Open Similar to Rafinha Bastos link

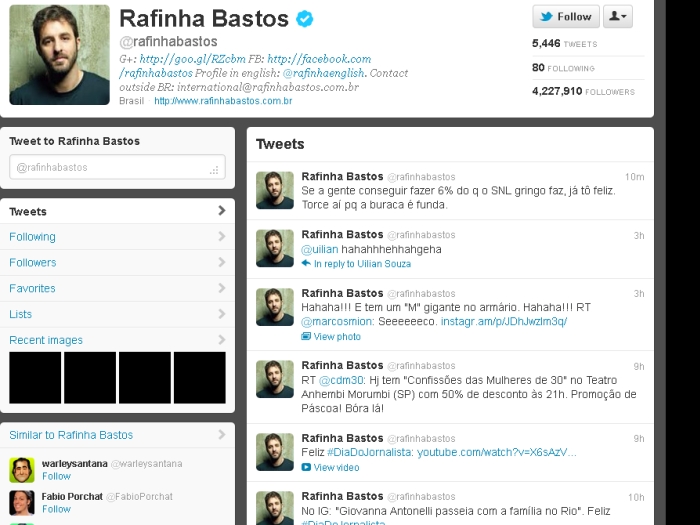click(71, 435)
